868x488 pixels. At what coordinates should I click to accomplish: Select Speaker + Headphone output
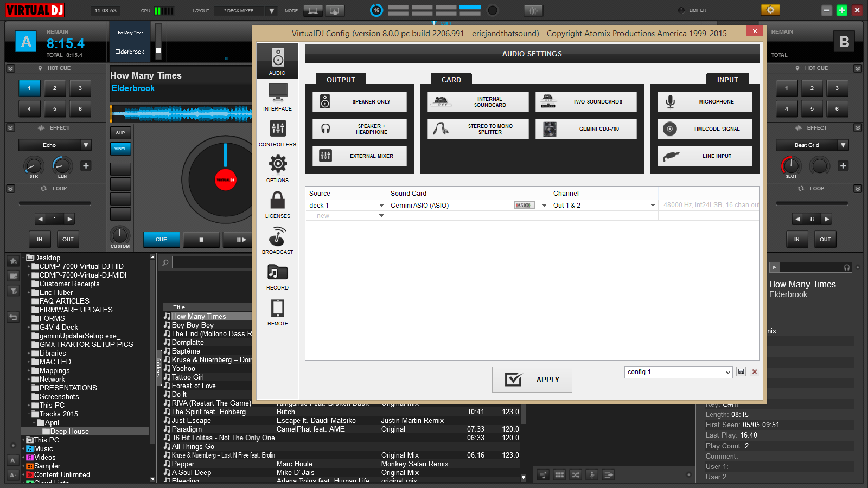pyautogui.click(x=360, y=129)
